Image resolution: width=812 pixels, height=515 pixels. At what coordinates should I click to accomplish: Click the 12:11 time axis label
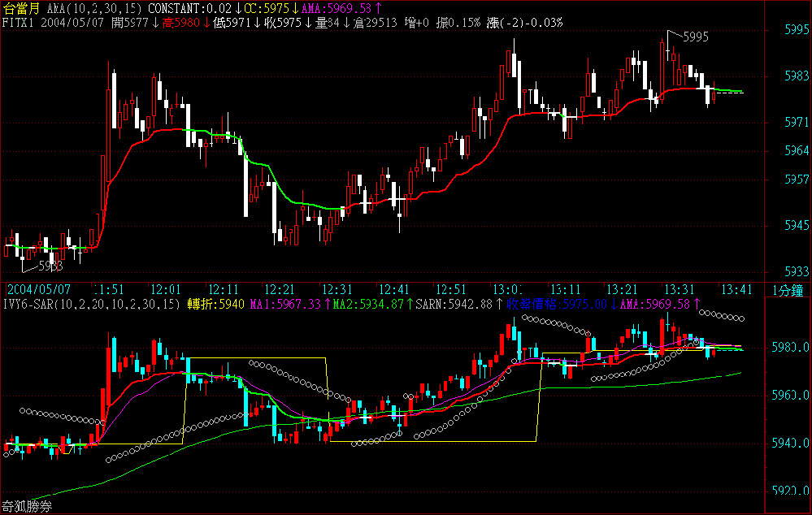(x=223, y=289)
